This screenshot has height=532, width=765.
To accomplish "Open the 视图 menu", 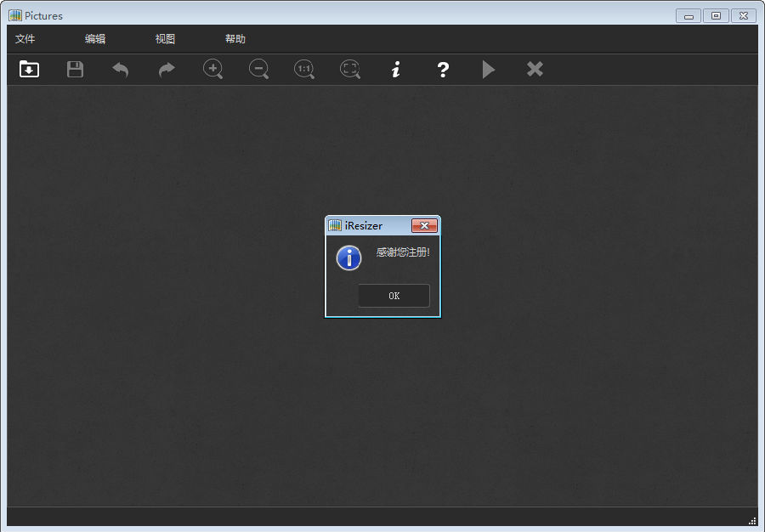I will click(165, 39).
